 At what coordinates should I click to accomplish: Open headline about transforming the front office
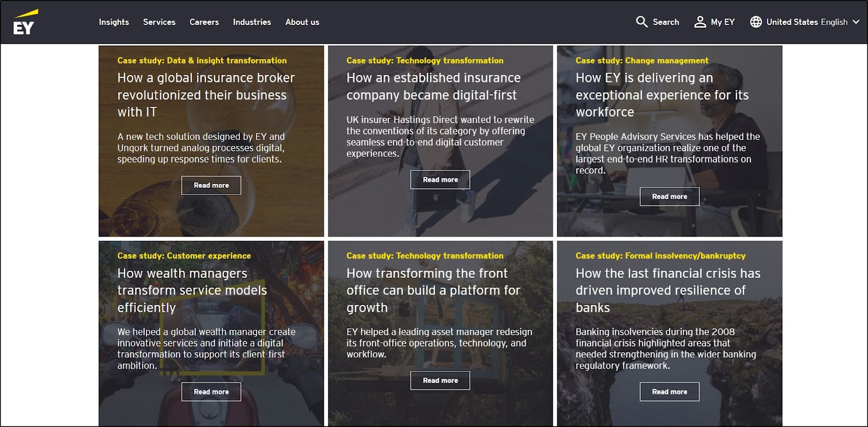(x=433, y=290)
